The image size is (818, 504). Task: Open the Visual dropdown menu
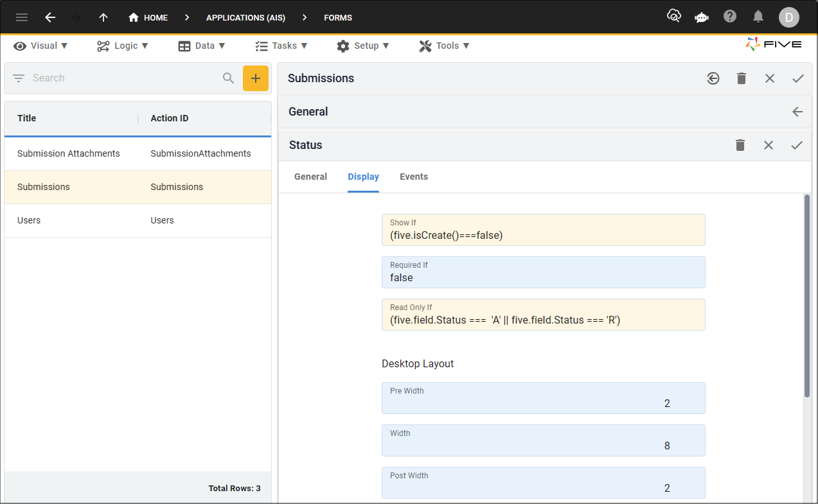(x=40, y=46)
